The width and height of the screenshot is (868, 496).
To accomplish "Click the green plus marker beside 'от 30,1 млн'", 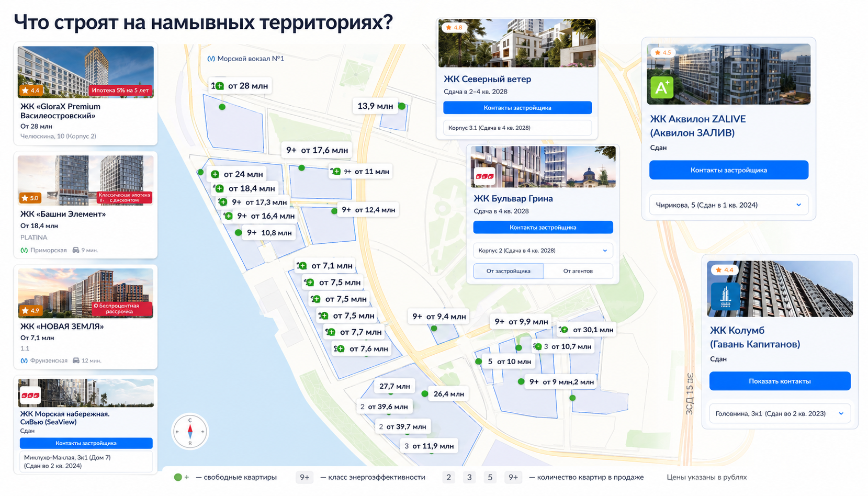I will (564, 330).
